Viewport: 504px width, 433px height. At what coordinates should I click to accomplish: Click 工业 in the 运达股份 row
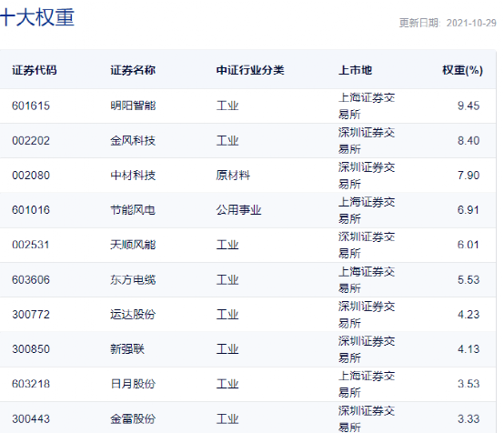pyautogui.click(x=227, y=315)
